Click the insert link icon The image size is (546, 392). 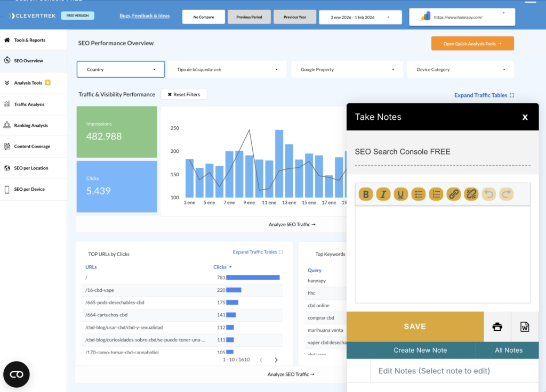tap(453, 194)
